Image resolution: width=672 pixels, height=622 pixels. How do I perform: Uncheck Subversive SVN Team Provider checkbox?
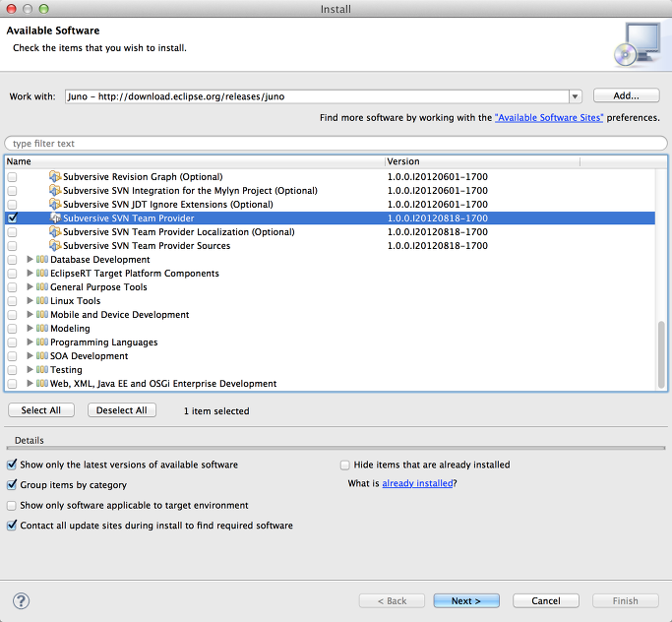[x=12, y=218]
